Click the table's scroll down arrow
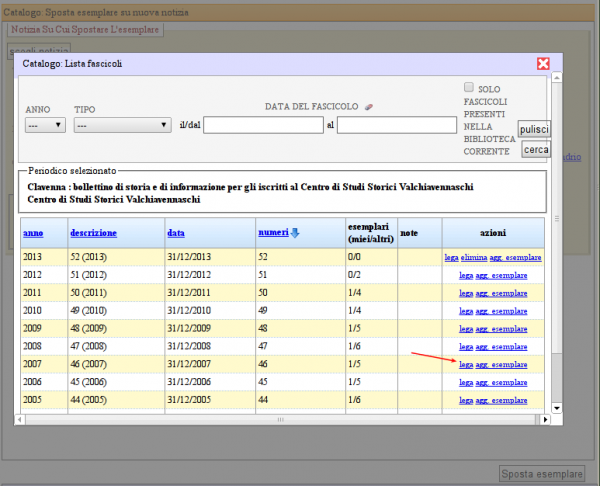Screen dimensions: 600x486 click(x=556, y=407)
